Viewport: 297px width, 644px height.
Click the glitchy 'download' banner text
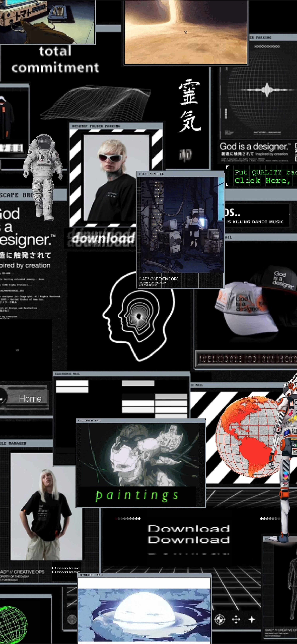[x=103, y=238]
